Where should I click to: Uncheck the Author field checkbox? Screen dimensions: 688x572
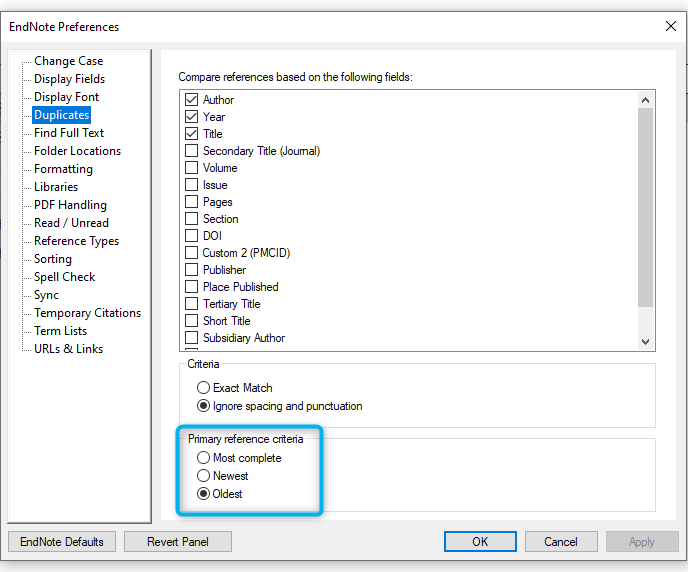(x=191, y=100)
